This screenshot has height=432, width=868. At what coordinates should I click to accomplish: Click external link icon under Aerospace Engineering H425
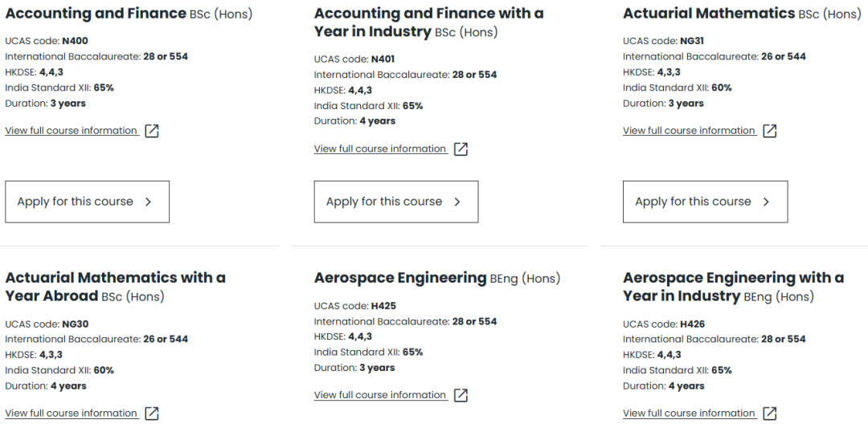[461, 396]
